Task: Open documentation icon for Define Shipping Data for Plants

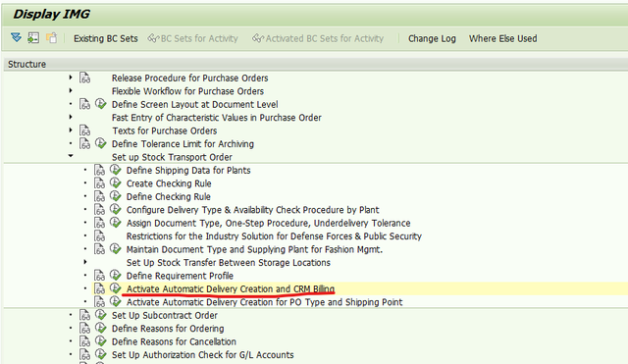Action: click(x=99, y=170)
